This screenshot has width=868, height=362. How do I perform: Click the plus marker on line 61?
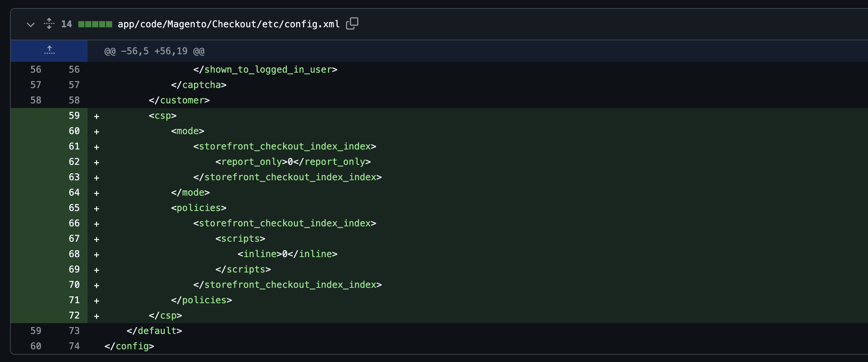pos(96,147)
